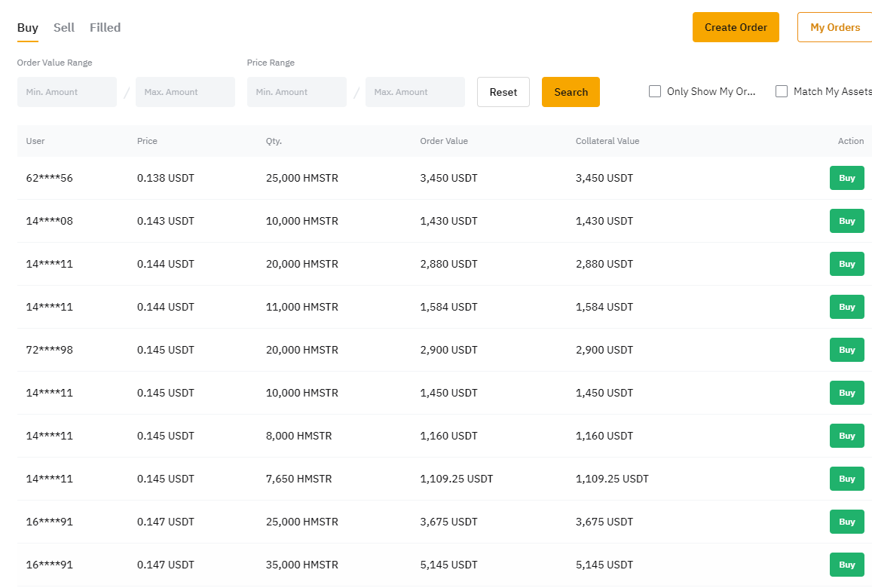Select the Buy tab
Screen dimensions: 872x588
click(28, 27)
